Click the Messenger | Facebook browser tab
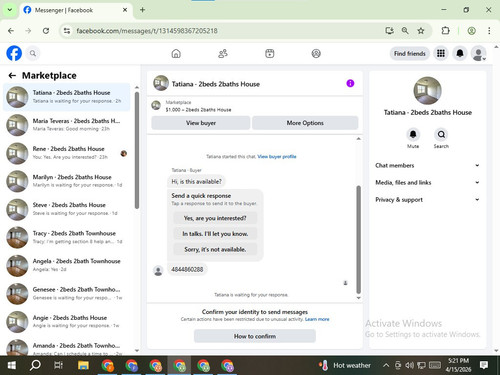This screenshot has width=500, height=375. 75,10
